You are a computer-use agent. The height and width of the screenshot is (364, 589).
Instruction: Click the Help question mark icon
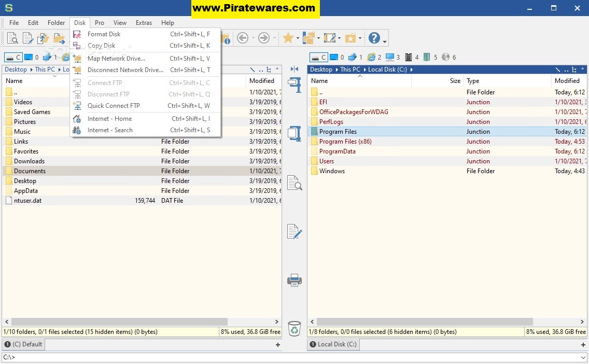pyautogui.click(x=374, y=37)
